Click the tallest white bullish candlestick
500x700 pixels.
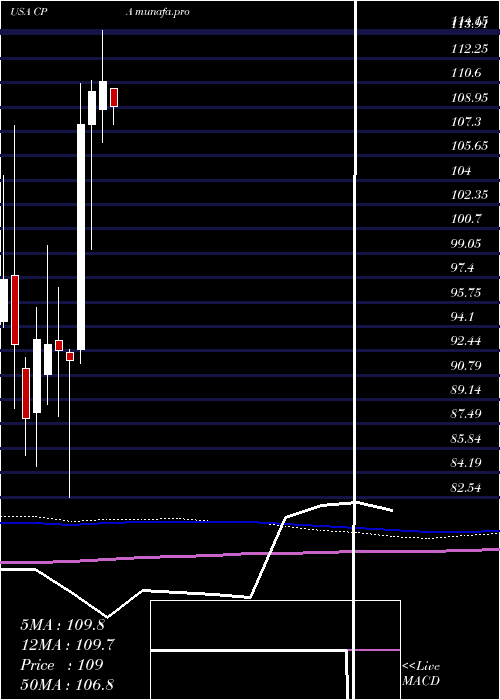[81, 237]
